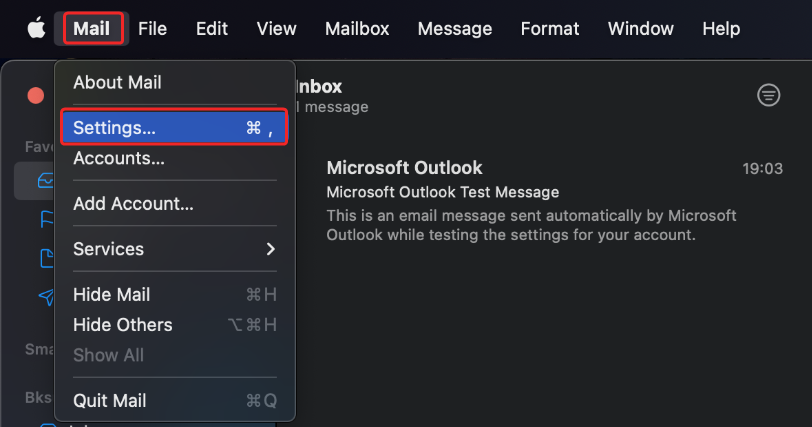The image size is (812, 427).
Task: Close the Mail window with red button
Action: (x=36, y=95)
